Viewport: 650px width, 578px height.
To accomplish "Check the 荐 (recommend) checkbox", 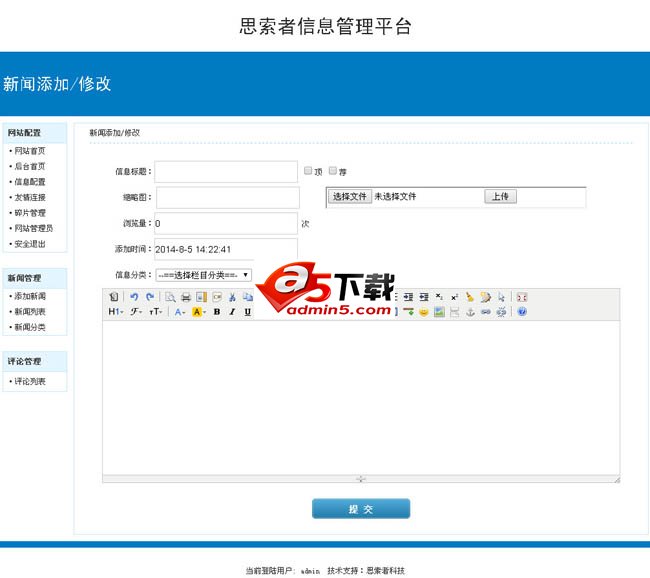I will (x=332, y=170).
